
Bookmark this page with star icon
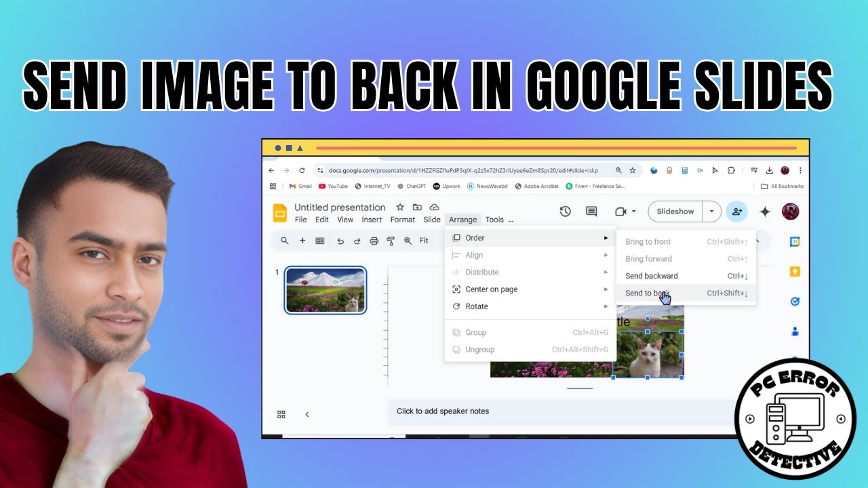click(633, 170)
